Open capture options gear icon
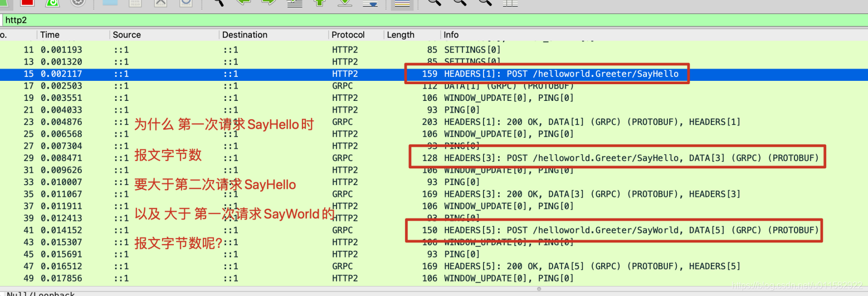Viewport: 868px width, 296px height. [x=78, y=2]
